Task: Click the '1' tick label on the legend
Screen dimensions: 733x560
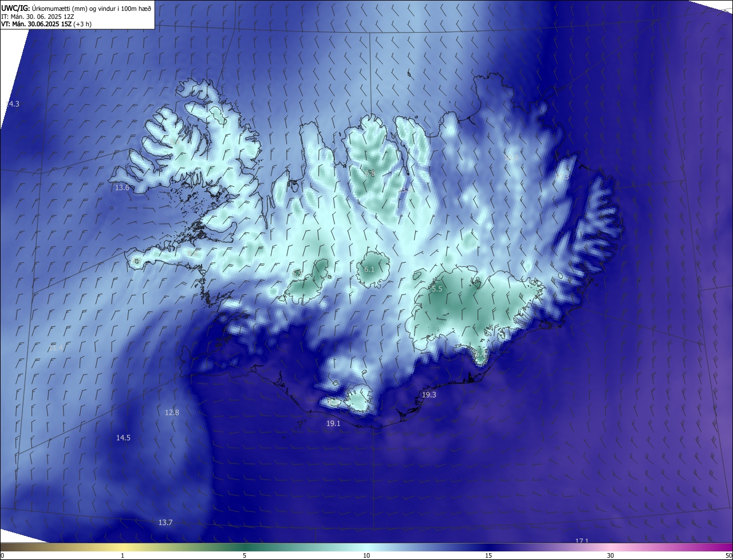Action: 123,555
